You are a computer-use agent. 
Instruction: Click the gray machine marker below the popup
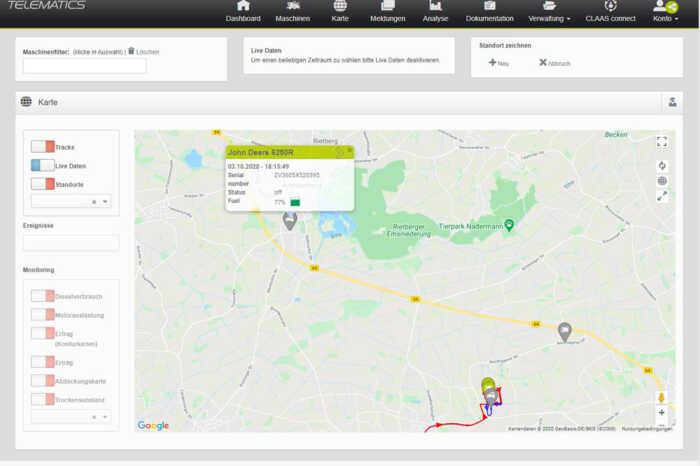click(x=290, y=221)
